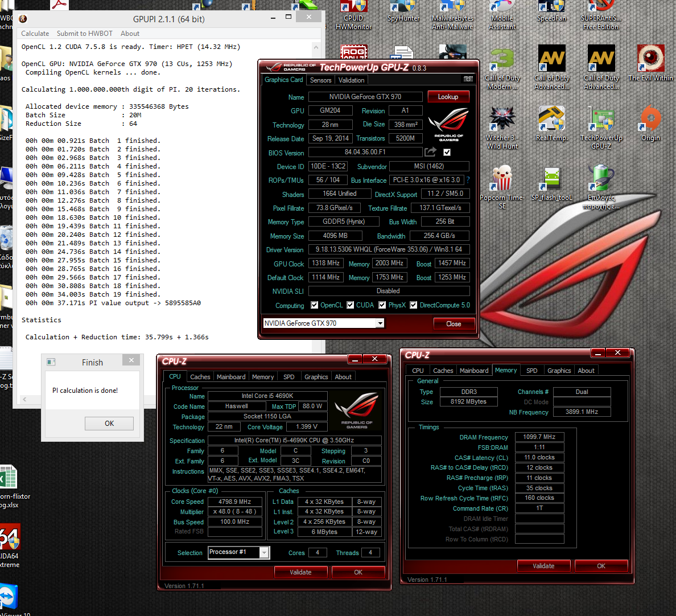Open Graphics tab in right CPU-Z window
This screenshot has width=676, height=616.
point(559,371)
